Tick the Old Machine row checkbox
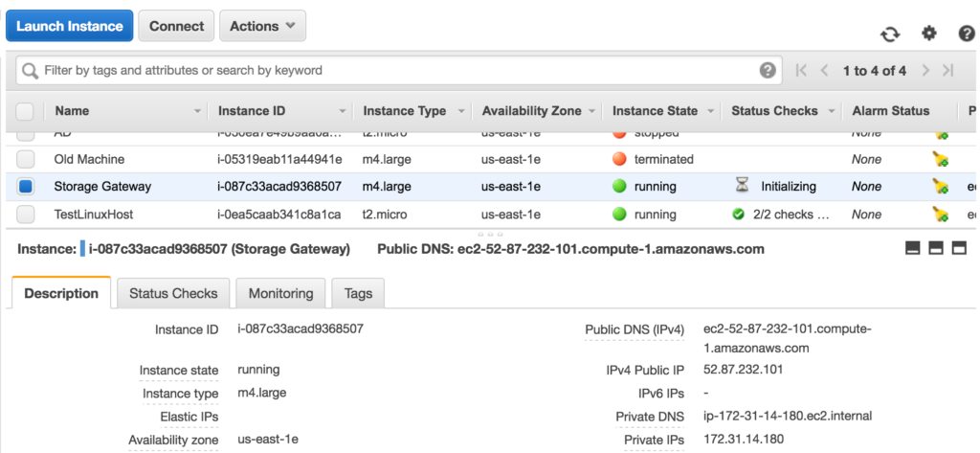The image size is (980, 453). click(26, 159)
